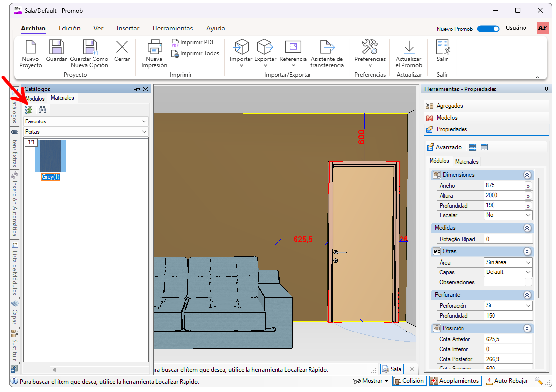Viewport: 556px width, 392px height.
Task: Click the Ancho value field
Action: pos(503,186)
